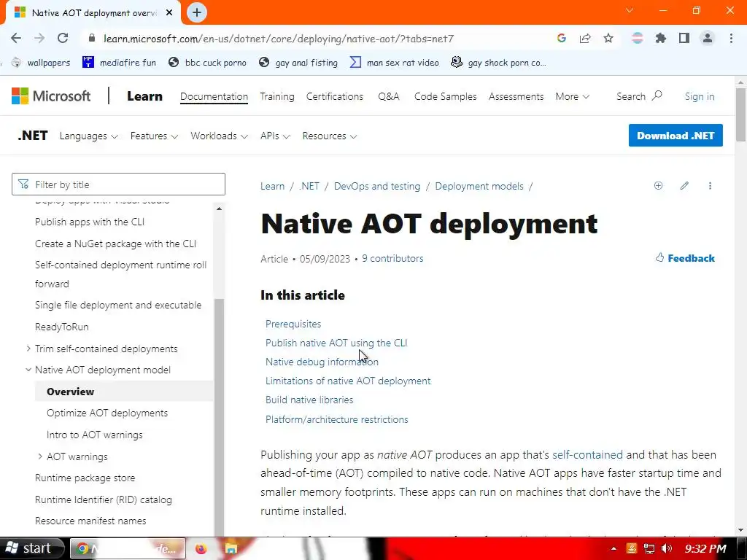Open Single file deployment and executable

tap(118, 306)
